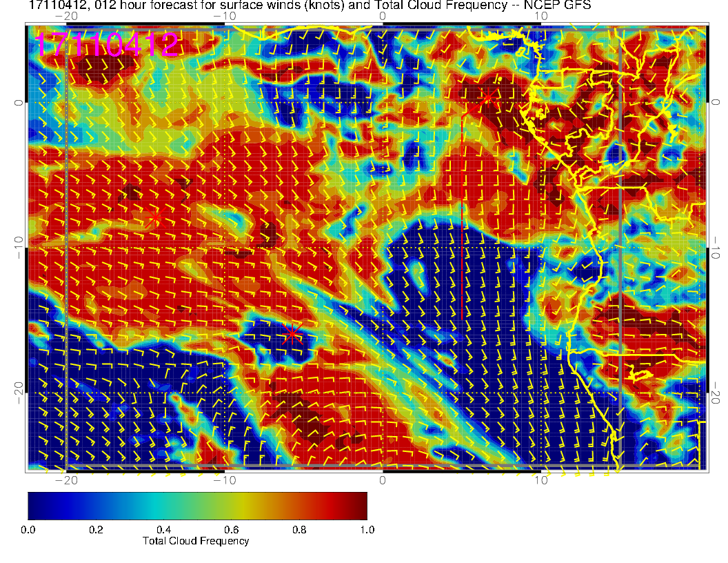Click the -10 longitude label on the top axis

click(224, 17)
